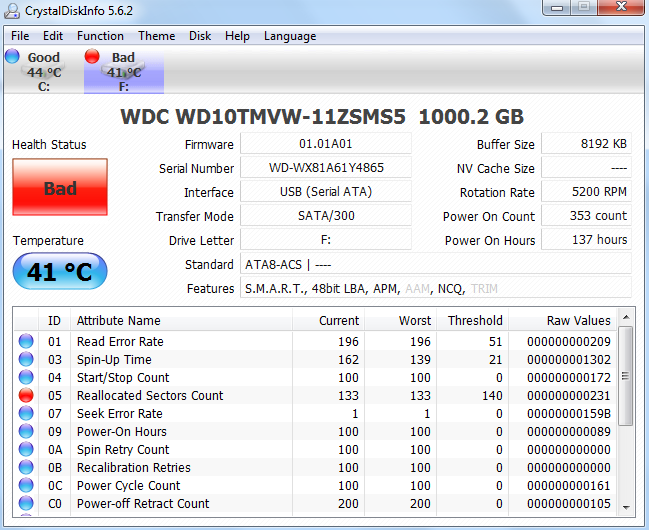This screenshot has height=530, width=649.
Task: Click the Serial Number field WD-WX81A61Y4865
Action: point(326,168)
